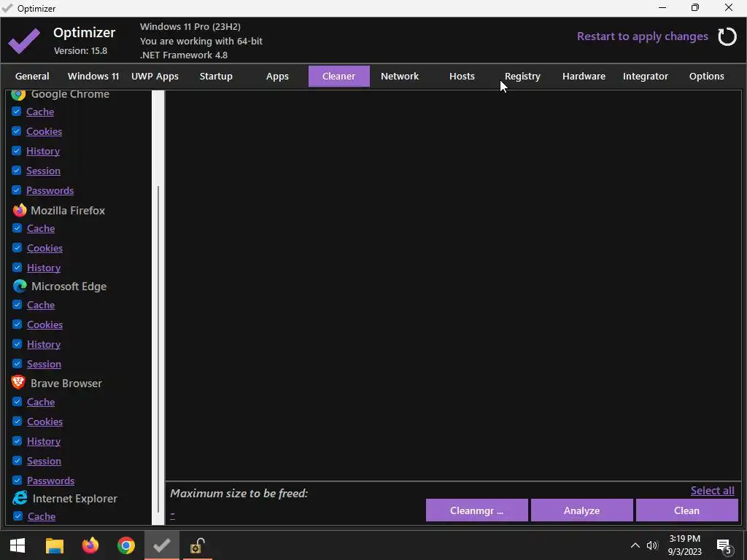This screenshot has height=560, width=747.
Task: Open the Network tab
Action: pyautogui.click(x=400, y=76)
